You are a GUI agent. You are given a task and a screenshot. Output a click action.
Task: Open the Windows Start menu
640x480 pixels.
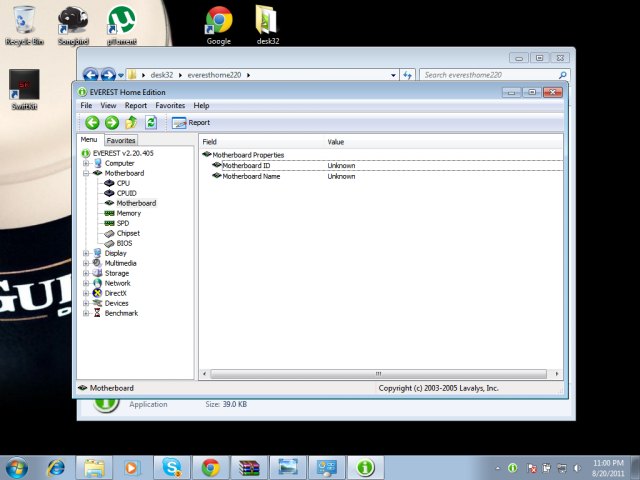click(17, 468)
